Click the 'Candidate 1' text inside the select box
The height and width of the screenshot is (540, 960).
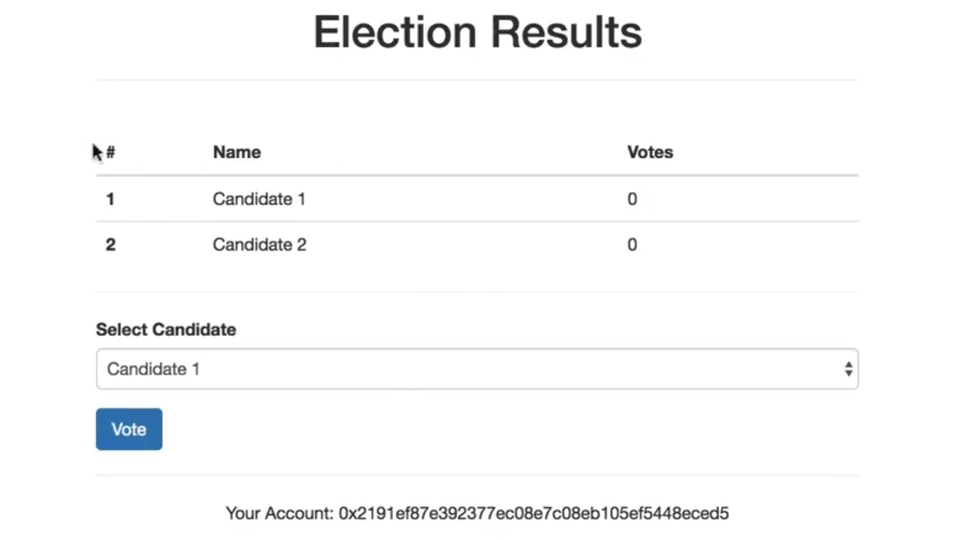pyautogui.click(x=153, y=369)
